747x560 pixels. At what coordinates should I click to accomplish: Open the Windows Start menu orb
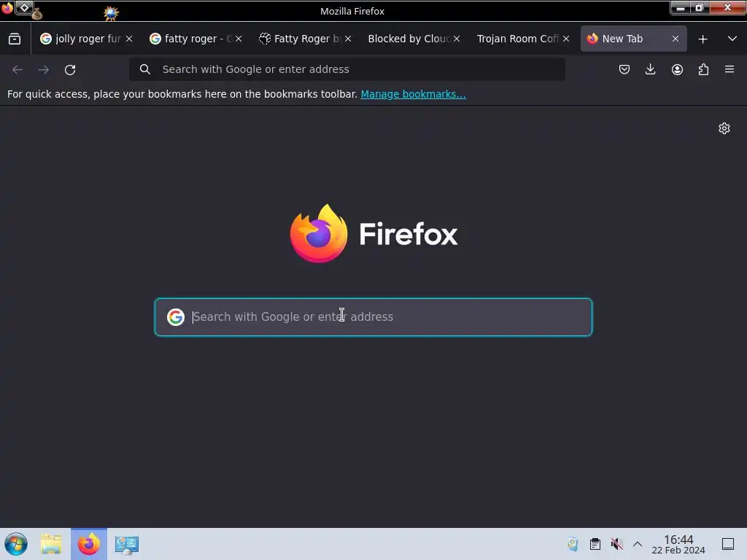tap(16, 544)
